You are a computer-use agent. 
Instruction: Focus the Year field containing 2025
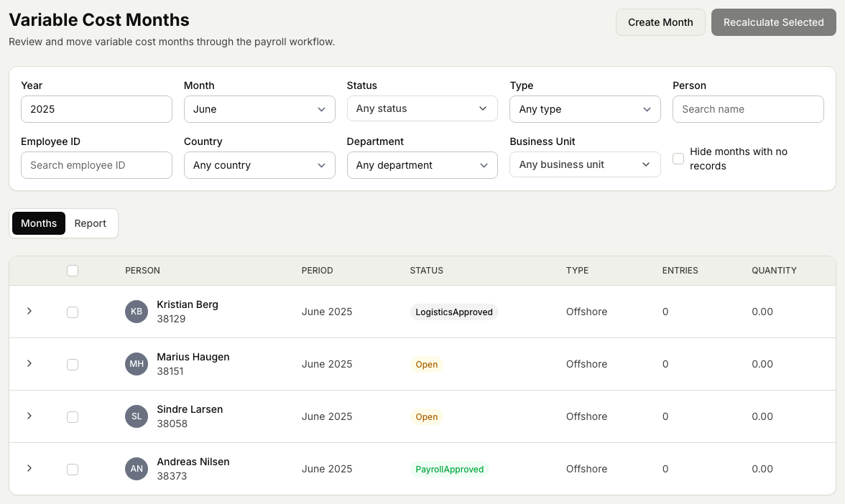(96, 109)
